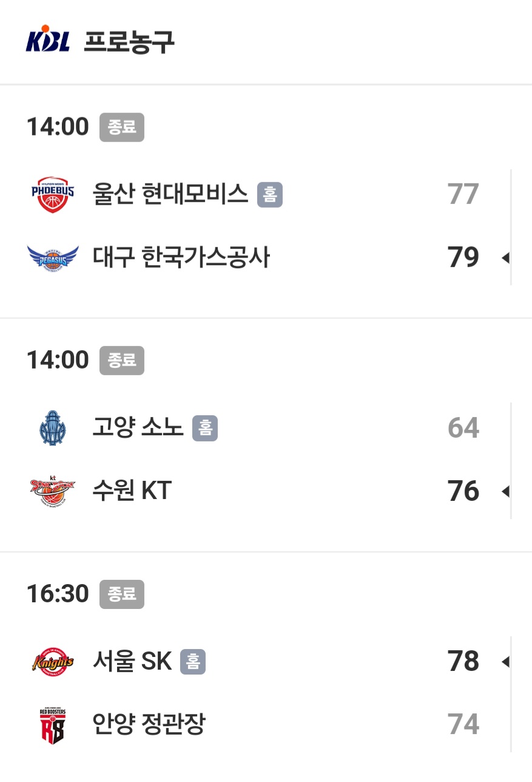Screen dimensions: 532x782
Task: Click the 울산 현대모비스 score 77
Action: [x=463, y=195]
